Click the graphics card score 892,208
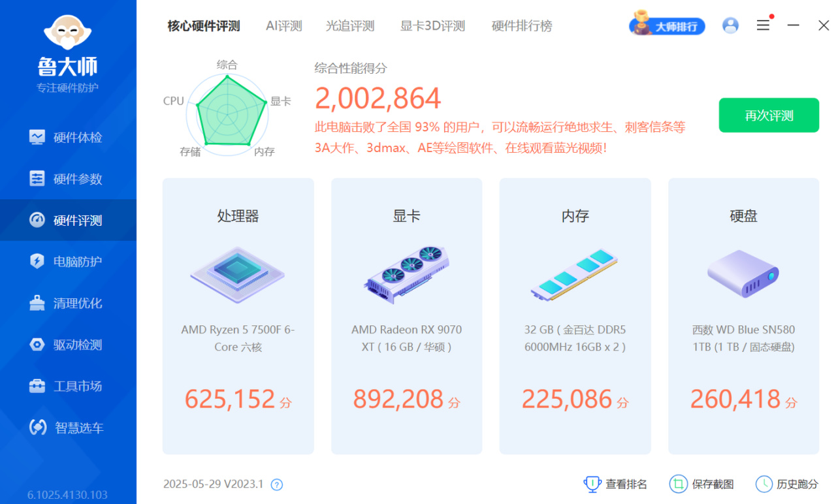Viewport: 836px width, 504px height. pyautogui.click(x=398, y=399)
